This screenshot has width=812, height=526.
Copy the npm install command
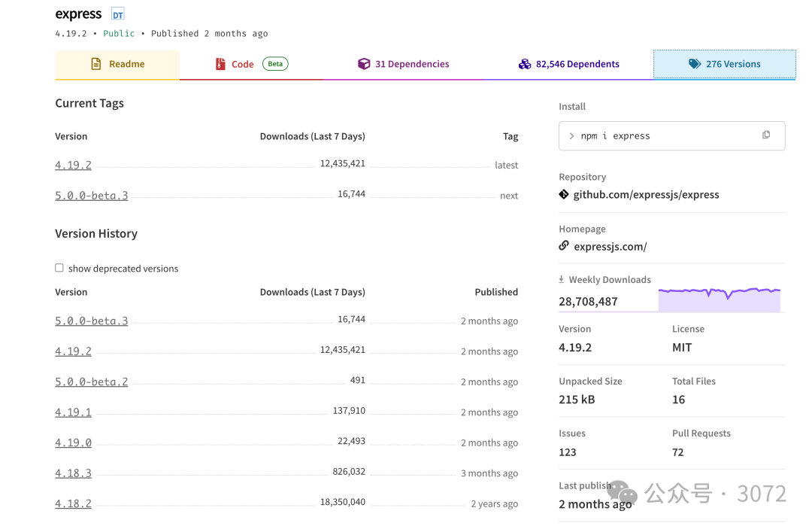tap(766, 135)
